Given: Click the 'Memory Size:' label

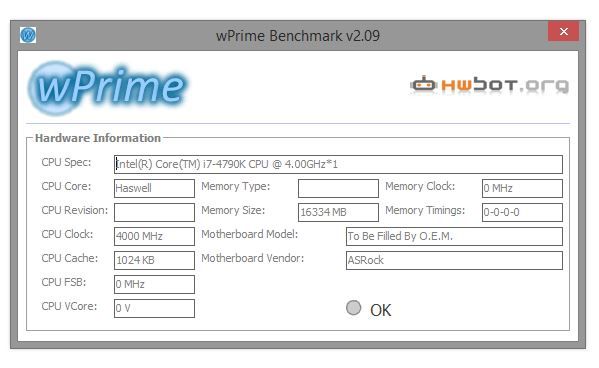Looking at the screenshot, I should (233, 211).
